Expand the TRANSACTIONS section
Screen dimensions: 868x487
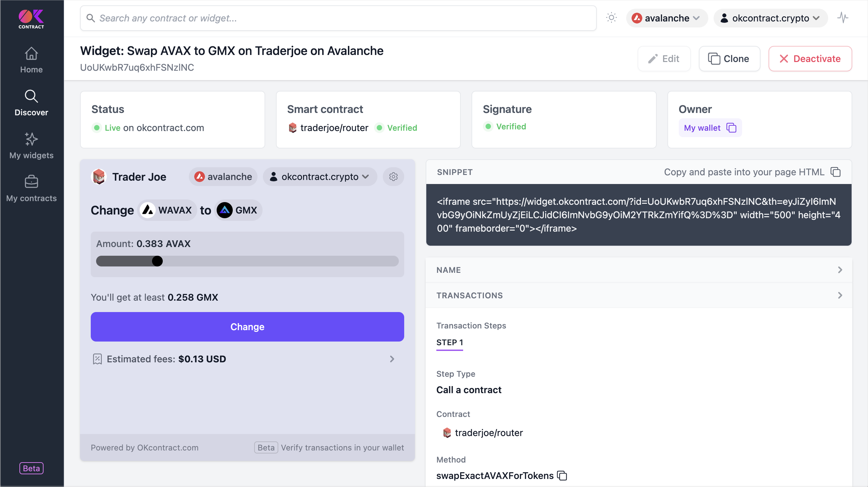[639, 295]
